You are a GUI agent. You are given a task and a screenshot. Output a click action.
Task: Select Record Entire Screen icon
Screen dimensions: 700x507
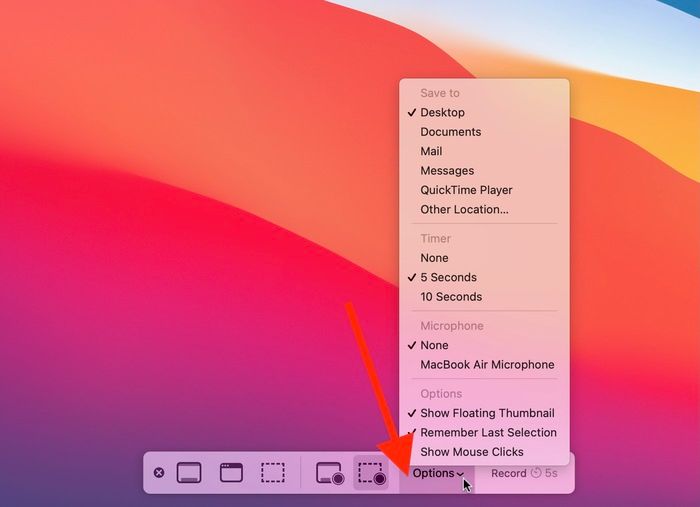click(x=329, y=473)
